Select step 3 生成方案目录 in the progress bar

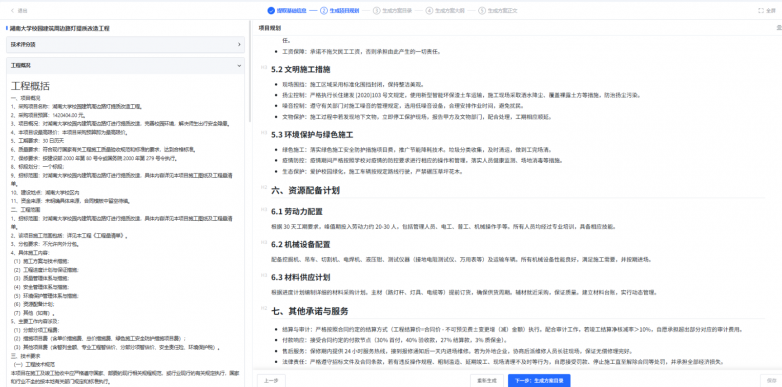pyautogui.click(x=392, y=10)
